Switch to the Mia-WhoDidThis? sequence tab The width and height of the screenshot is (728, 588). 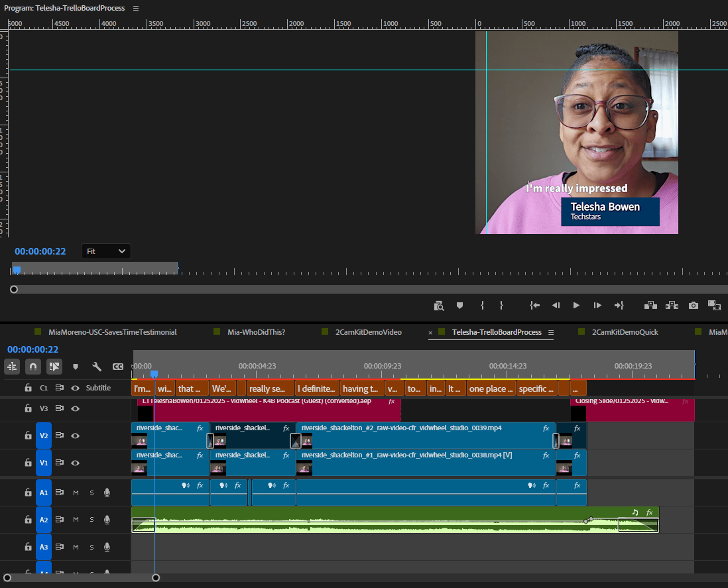tap(257, 332)
